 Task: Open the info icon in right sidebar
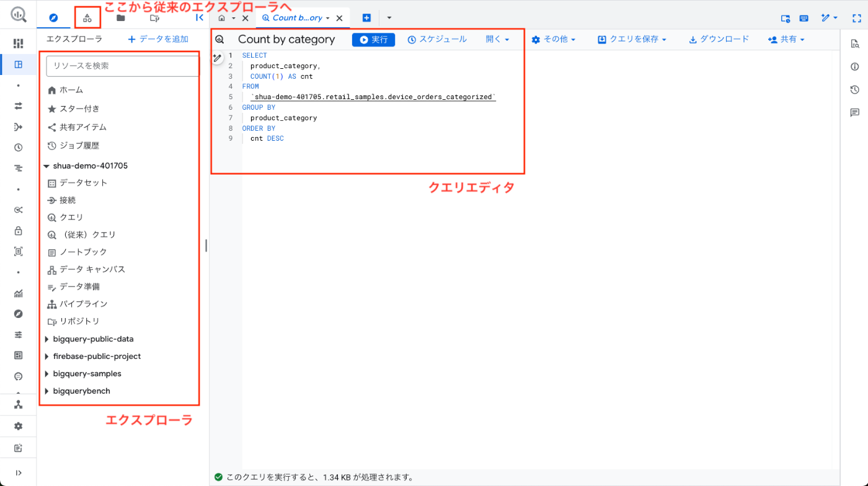point(855,66)
